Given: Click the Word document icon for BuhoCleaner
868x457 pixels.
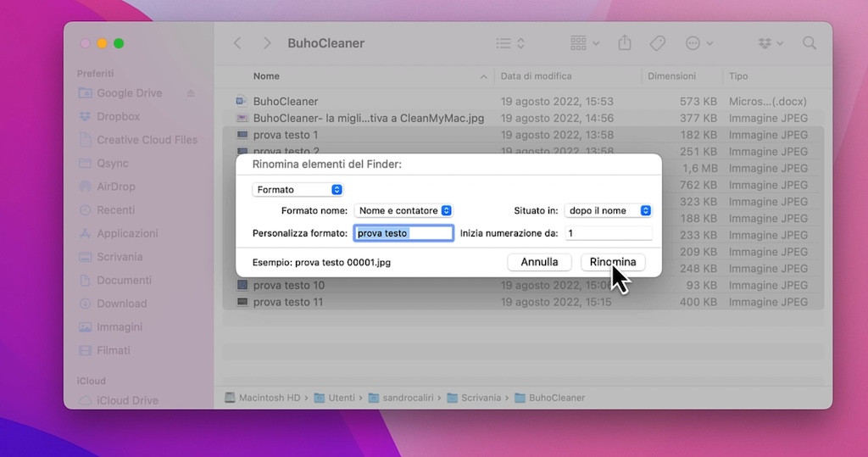Looking at the screenshot, I should pos(242,102).
